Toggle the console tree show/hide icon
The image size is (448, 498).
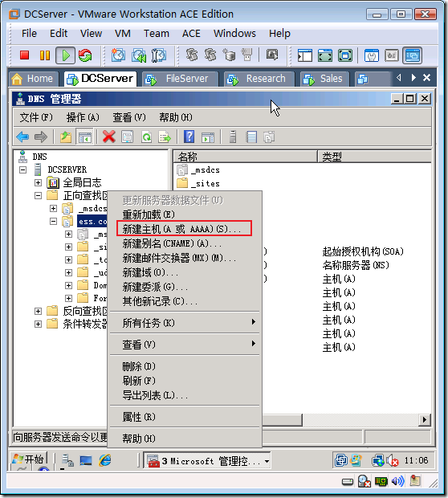[x=85, y=137]
